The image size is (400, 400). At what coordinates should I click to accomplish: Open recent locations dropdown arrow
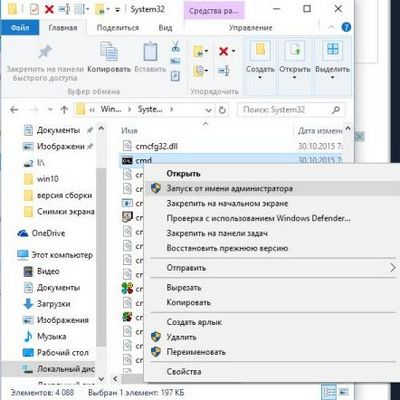pyautogui.click(x=50, y=109)
